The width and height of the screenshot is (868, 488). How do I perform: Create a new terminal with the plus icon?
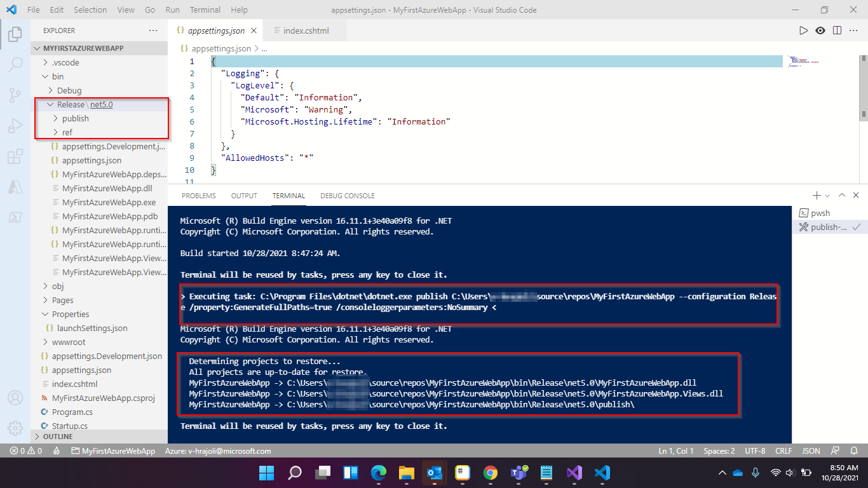click(x=817, y=196)
